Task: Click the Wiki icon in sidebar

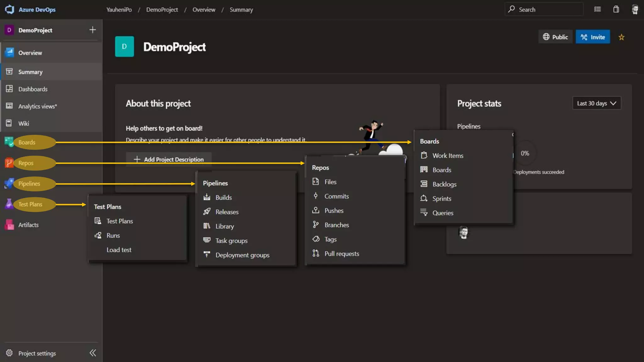Action: pyautogui.click(x=9, y=123)
